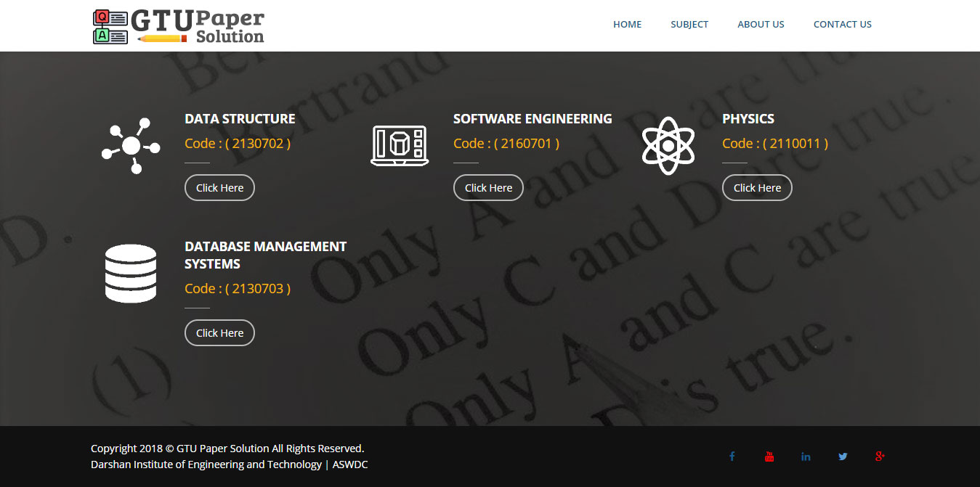Viewport: 980px width, 487px height.
Task: Click the SOFTWARE ENGINEERING heading
Action: tap(532, 119)
